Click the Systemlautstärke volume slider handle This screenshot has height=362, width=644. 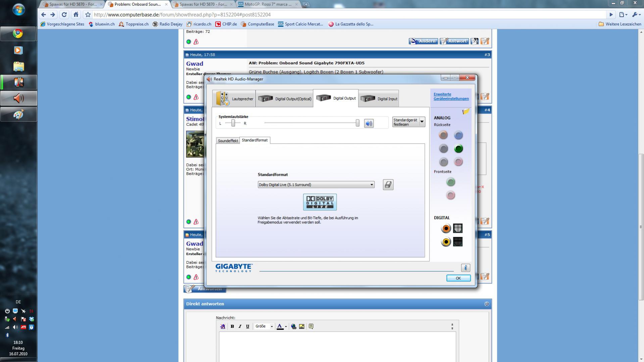357,123
